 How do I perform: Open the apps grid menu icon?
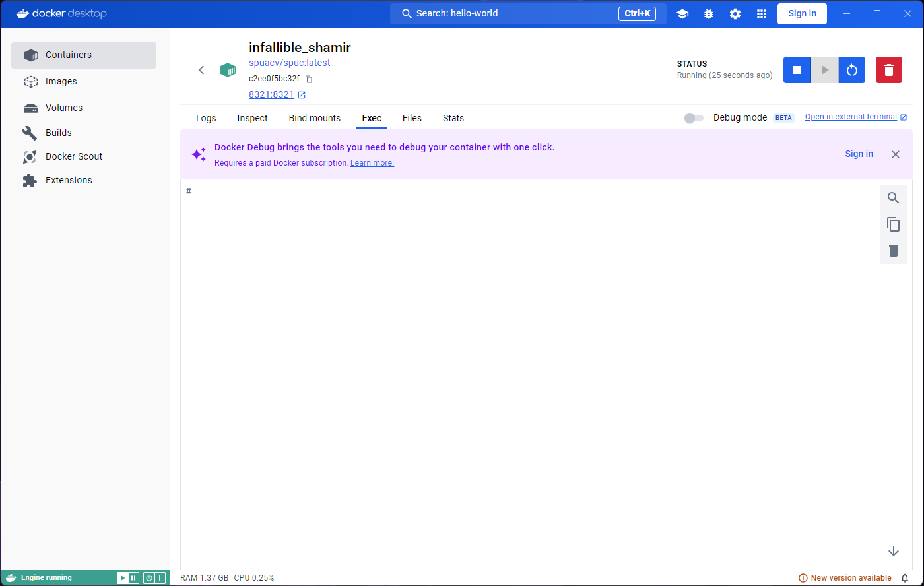[762, 14]
